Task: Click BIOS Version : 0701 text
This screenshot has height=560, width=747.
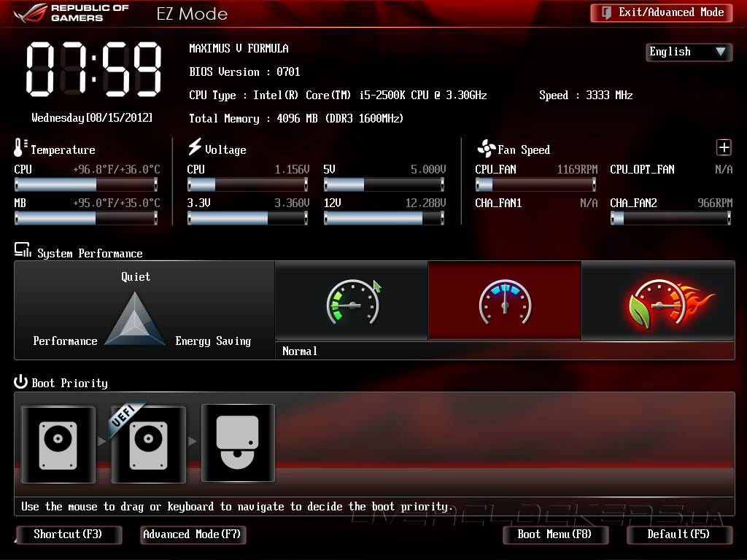Action: (244, 72)
